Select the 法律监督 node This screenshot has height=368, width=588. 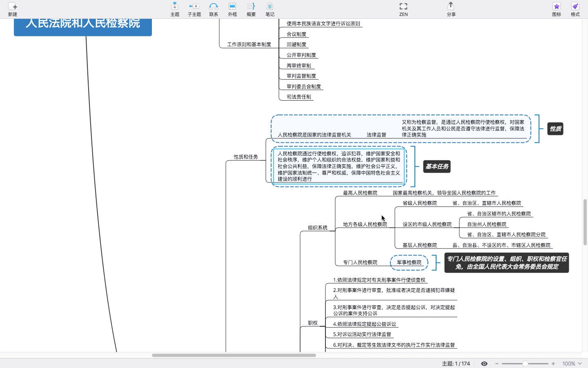coord(376,135)
